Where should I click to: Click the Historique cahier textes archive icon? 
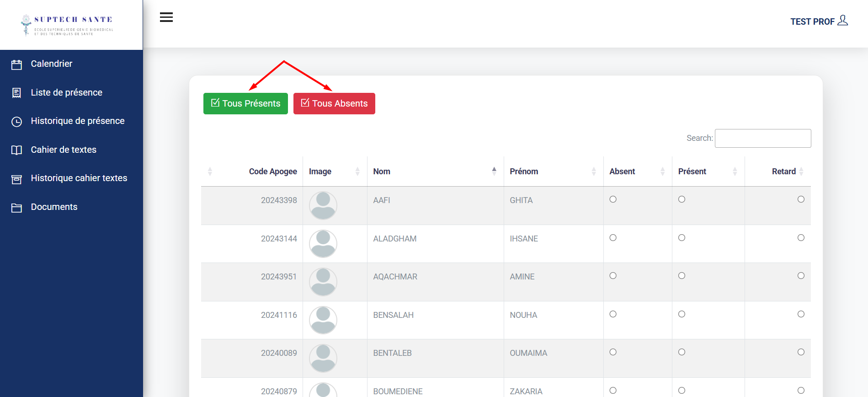click(16, 179)
